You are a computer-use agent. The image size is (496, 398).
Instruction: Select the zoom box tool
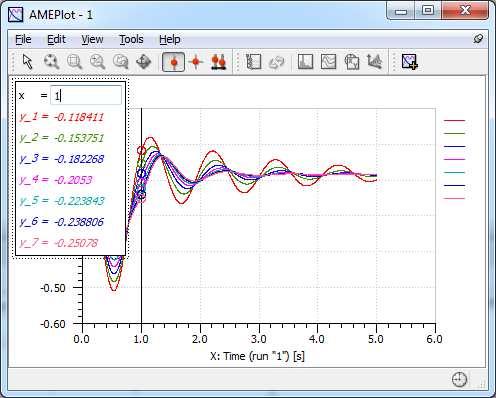coord(74,62)
